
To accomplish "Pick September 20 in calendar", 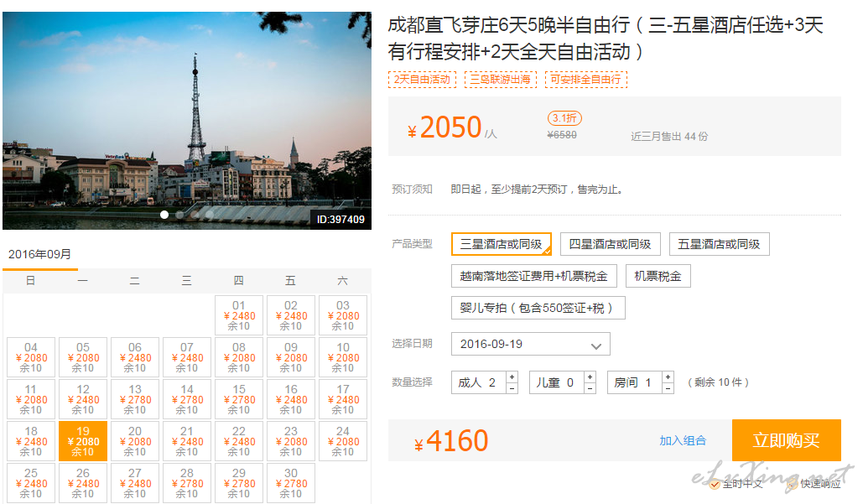I will (x=135, y=441).
